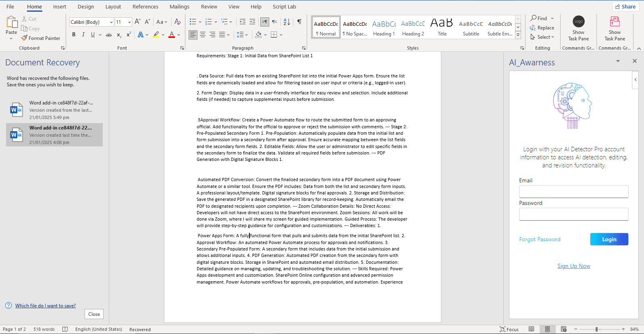Open 'Which file do I want to save?' link
This screenshot has height=334, width=644.
coord(46,306)
